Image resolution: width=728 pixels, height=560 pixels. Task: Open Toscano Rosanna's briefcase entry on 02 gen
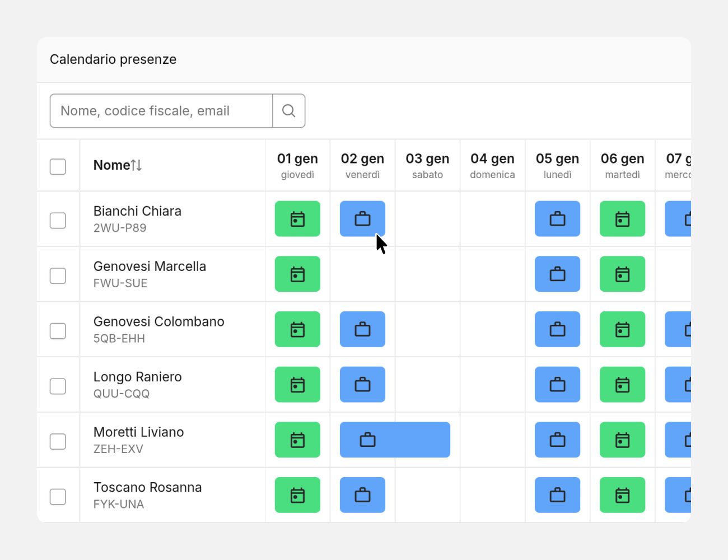[362, 495]
